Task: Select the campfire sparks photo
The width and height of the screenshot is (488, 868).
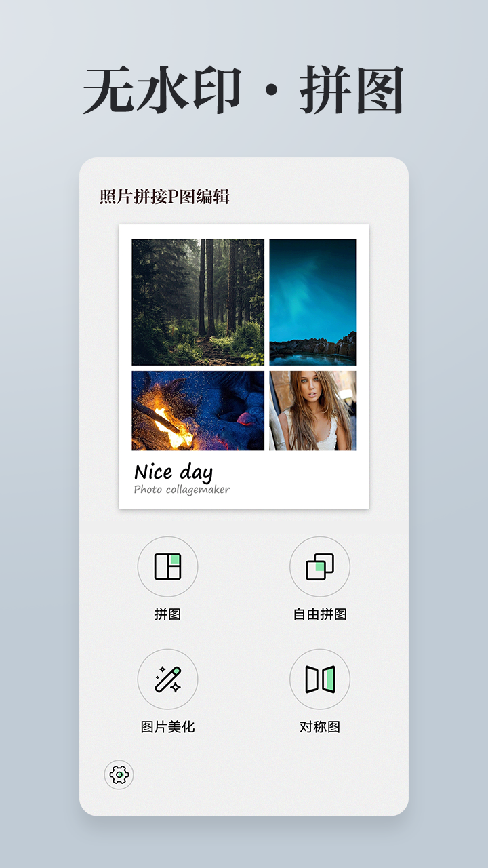Action: click(x=198, y=410)
